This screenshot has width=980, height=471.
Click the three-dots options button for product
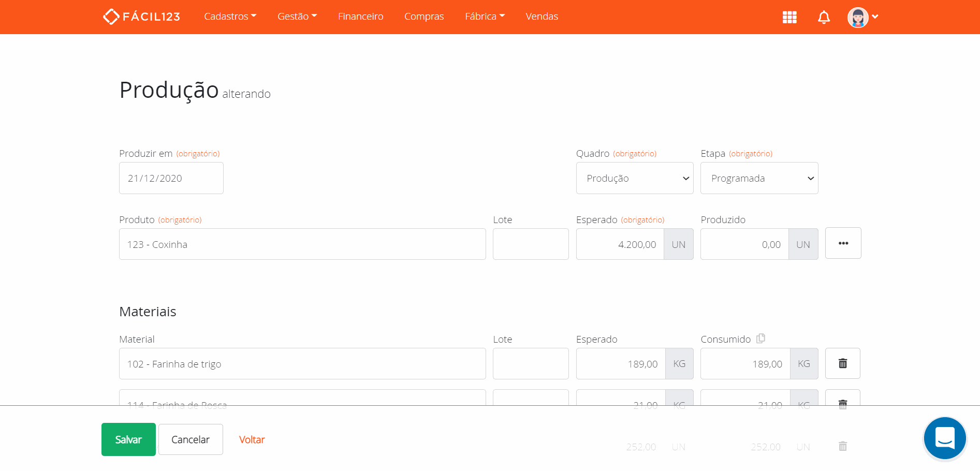click(x=843, y=243)
